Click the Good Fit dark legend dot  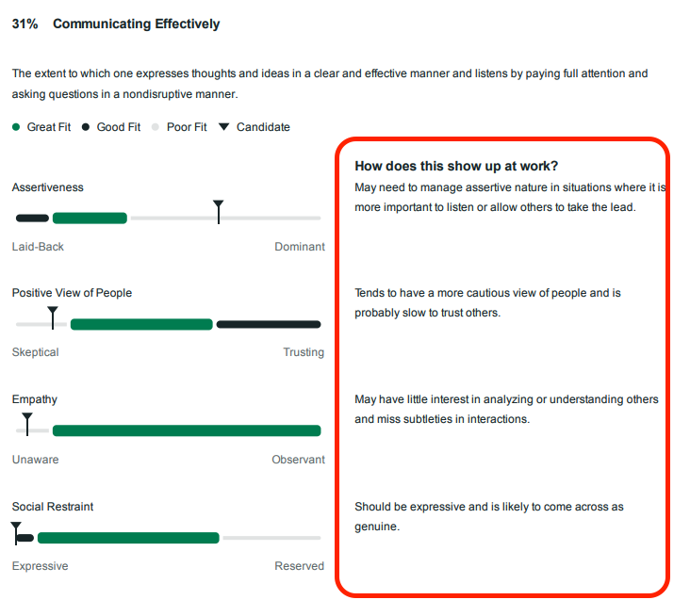point(86,127)
